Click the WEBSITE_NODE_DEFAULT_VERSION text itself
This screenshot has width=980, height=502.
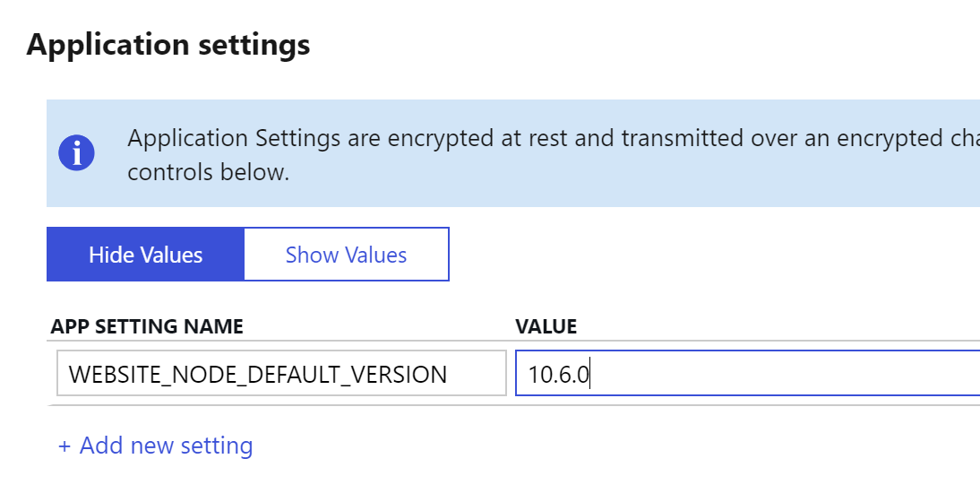[x=258, y=374]
